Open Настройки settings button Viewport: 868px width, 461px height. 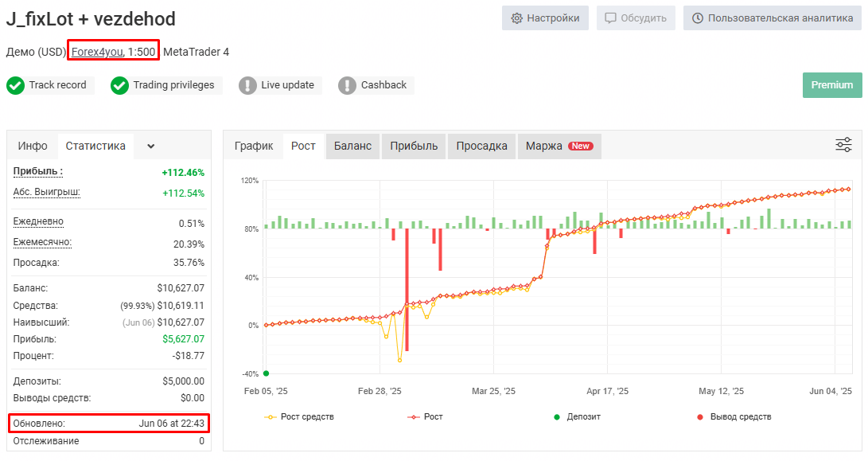click(545, 18)
